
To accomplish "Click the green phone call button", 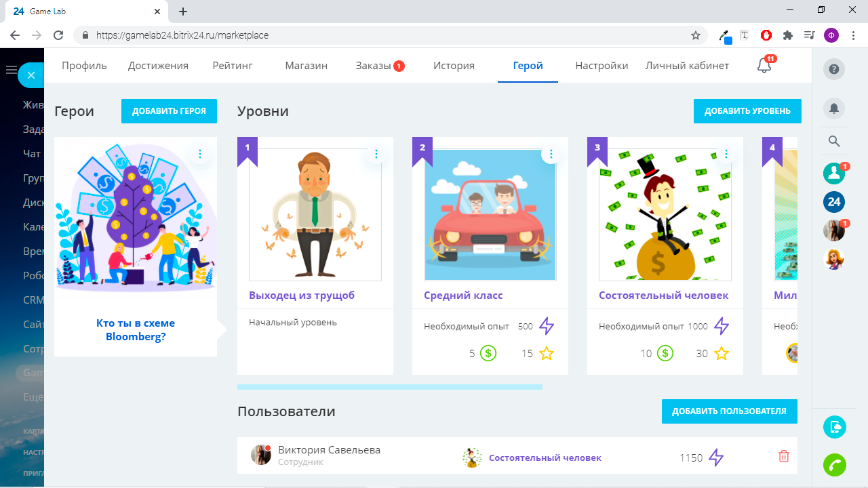I will pos(835,465).
